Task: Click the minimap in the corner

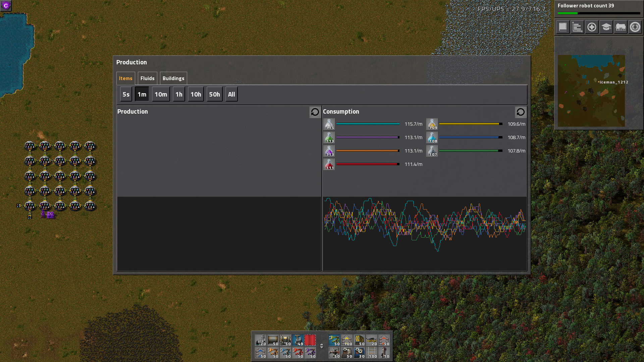Action: point(591,91)
